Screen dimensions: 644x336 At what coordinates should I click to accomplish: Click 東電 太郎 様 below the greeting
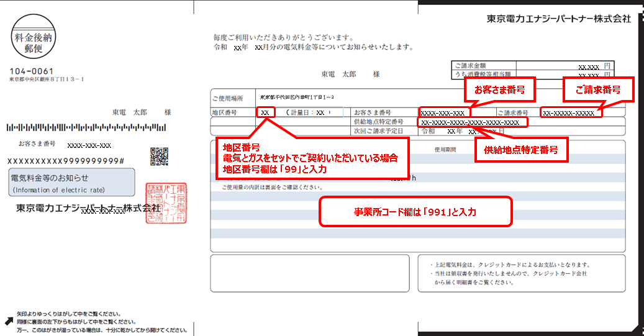coord(350,75)
